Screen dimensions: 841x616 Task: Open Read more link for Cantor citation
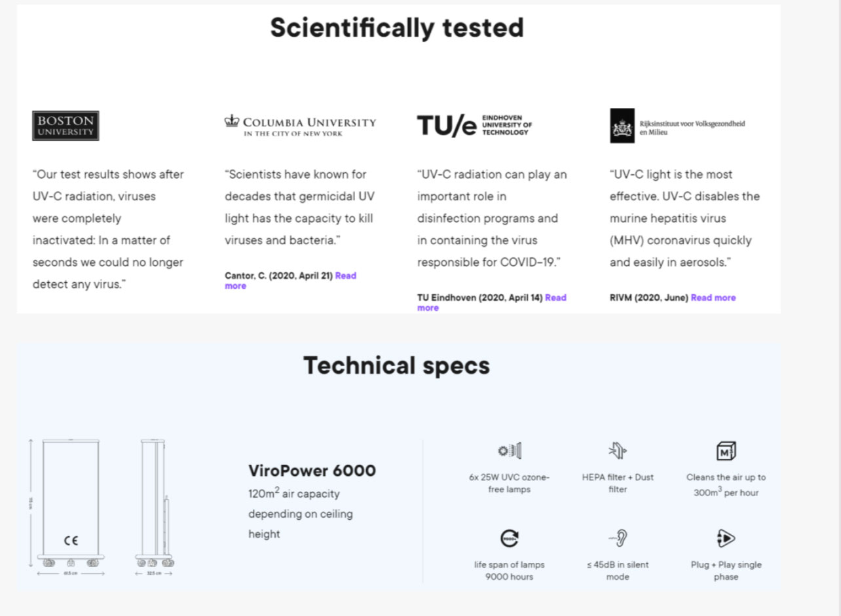tap(345, 276)
